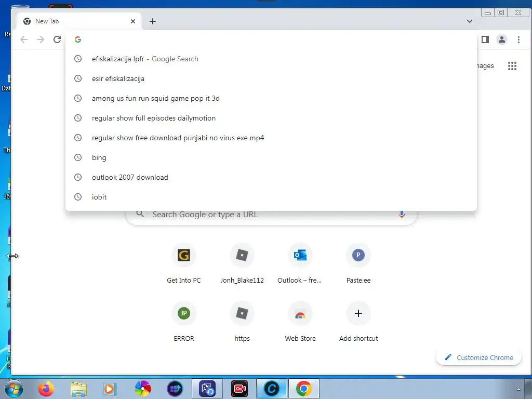
Task: Open the red screen recorder taskbar icon
Action: click(x=240, y=389)
